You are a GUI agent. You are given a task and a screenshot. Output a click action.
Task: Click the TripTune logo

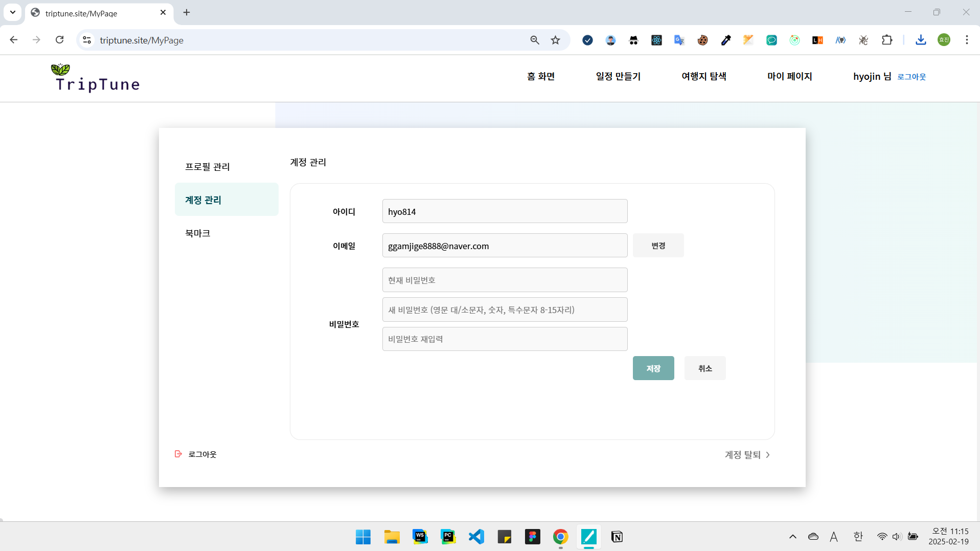[96, 78]
